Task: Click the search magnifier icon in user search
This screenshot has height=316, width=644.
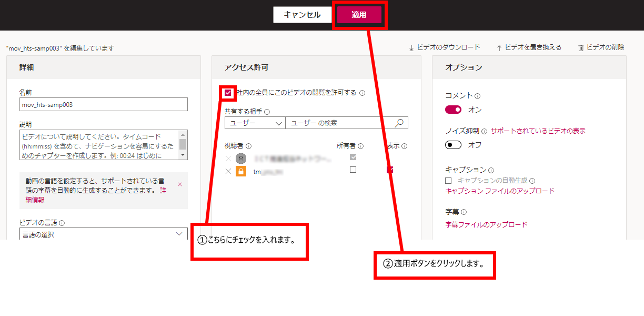Action: [x=399, y=123]
